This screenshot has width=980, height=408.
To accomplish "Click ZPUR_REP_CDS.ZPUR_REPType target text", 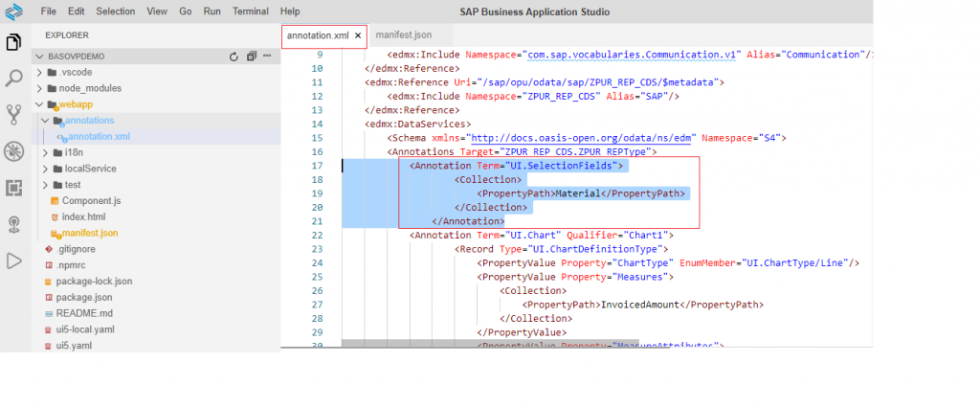I will 574,152.
